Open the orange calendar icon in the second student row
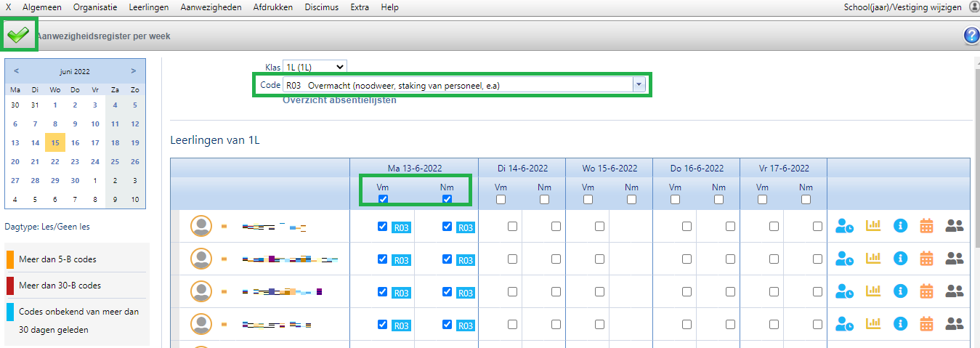The height and width of the screenshot is (348, 980). [x=926, y=259]
